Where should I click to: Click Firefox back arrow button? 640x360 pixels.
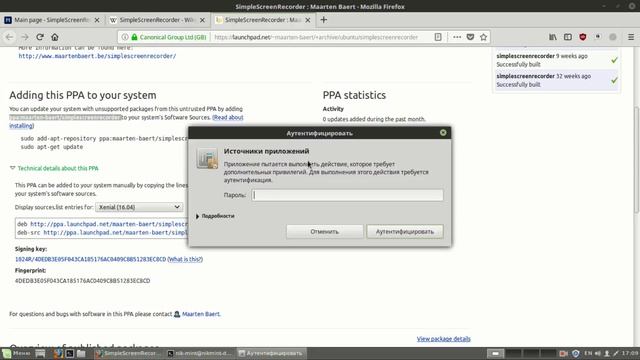(9, 37)
